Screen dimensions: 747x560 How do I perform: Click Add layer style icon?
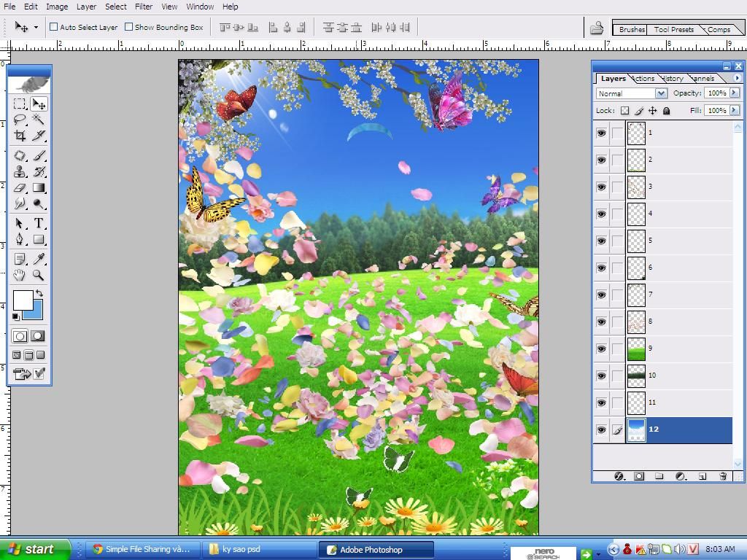619,476
